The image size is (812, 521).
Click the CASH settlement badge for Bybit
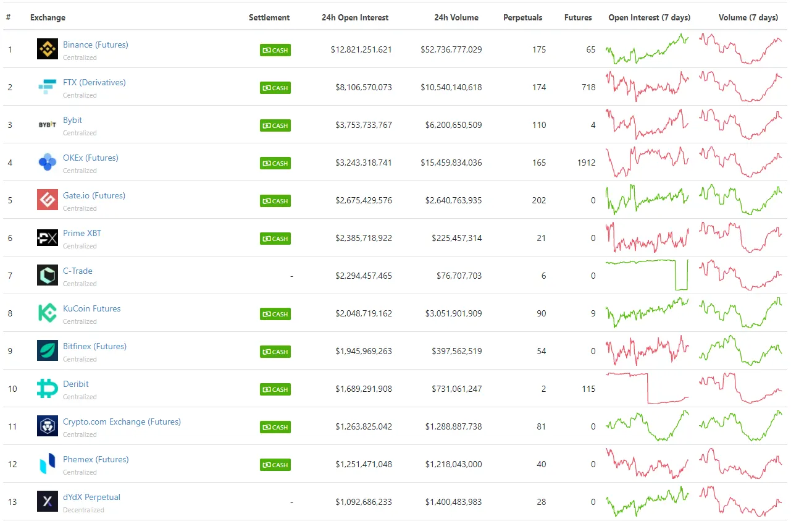pos(275,125)
